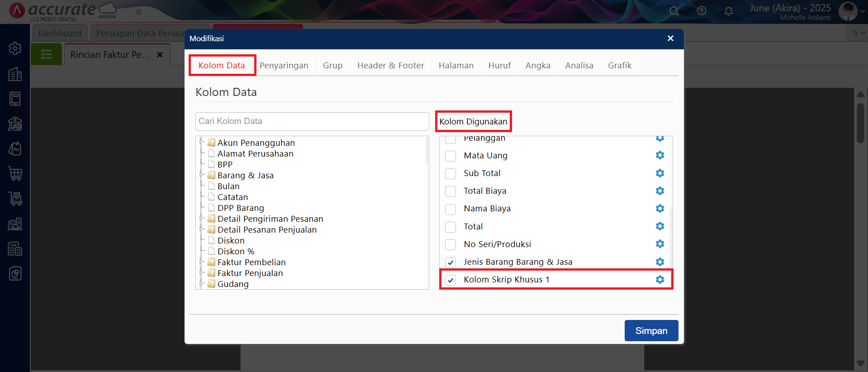The width and height of the screenshot is (868, 372).
Task: Expand Detail Pesanan Penjualan folder
Action: [x=202, y=229]
